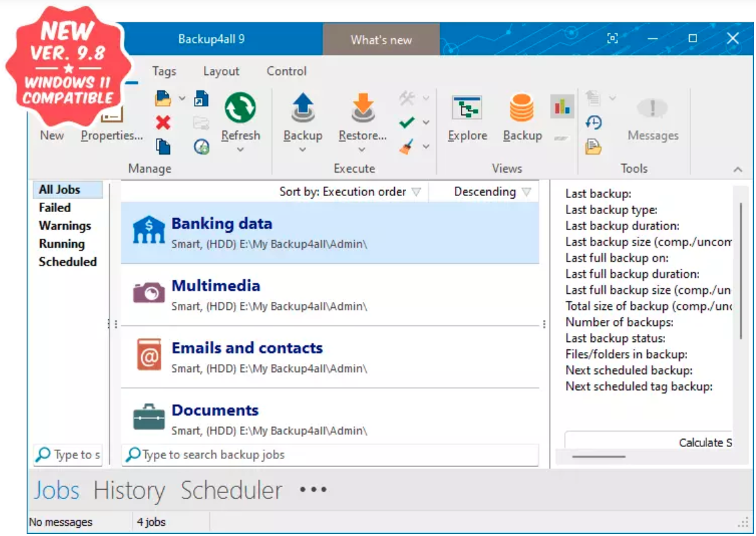Open the What's new tab
The image size is (756, 536).
tap(381, 39)
